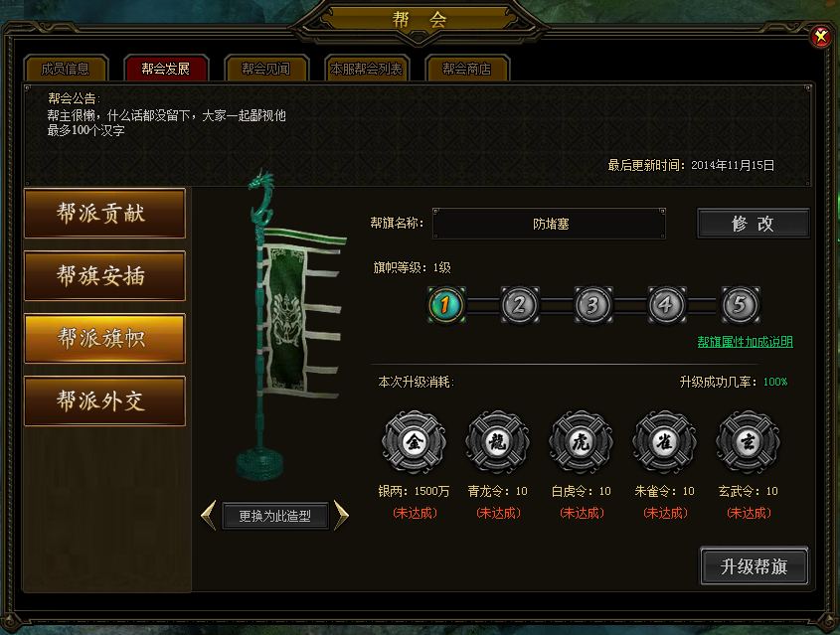The width and height of the screenshot is (840, 635).
Task: Select the 虎 White Tiger token icon
Action: point(581,442)
